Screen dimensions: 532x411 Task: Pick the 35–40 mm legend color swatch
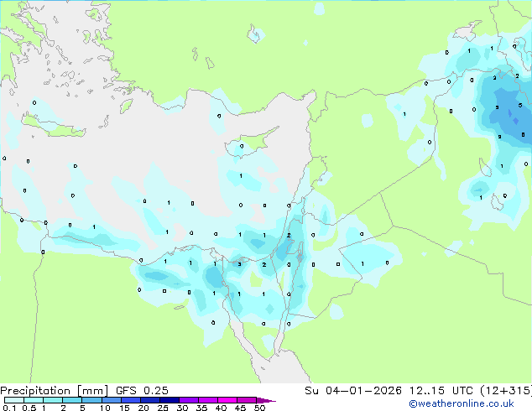coord(208,400)
